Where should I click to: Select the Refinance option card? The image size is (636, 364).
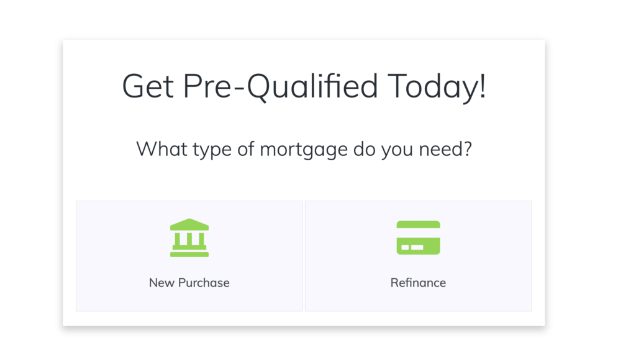pyautogui.click(x=418, y=256)
